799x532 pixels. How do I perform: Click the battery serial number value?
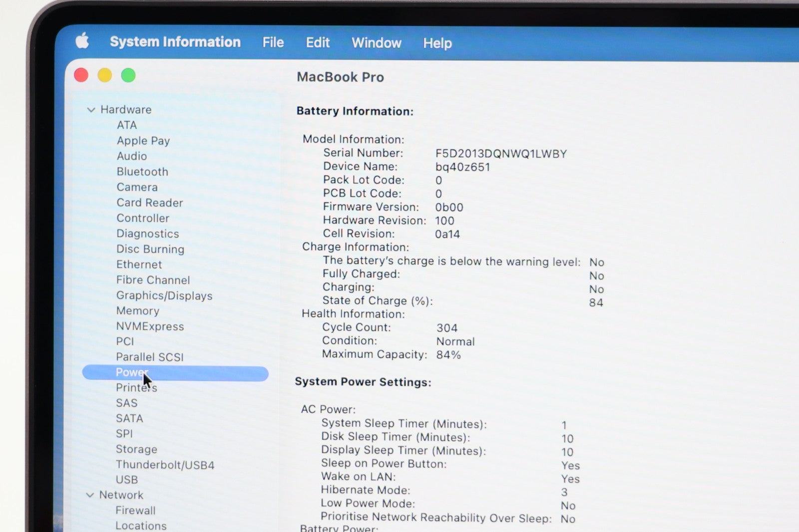(501, 154)
